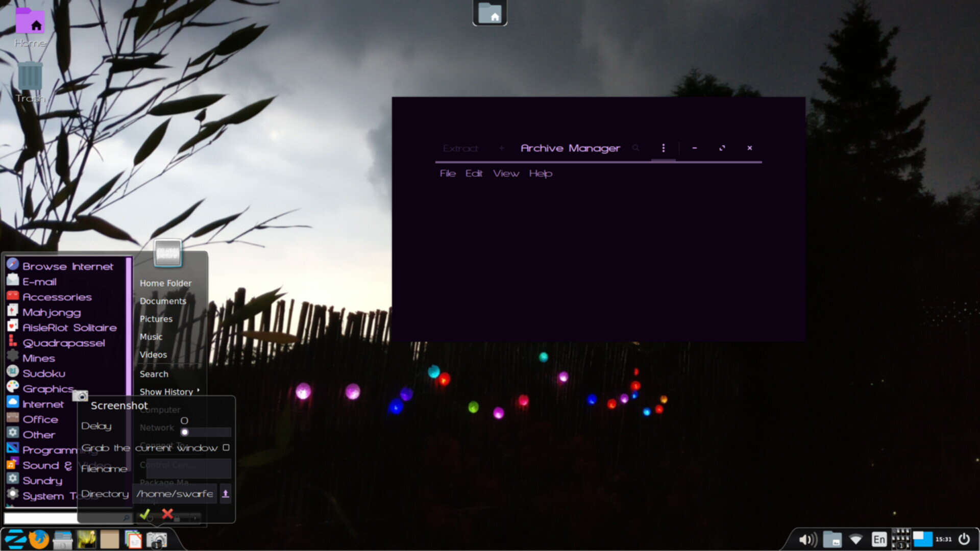Screen dimensions: 980x551
Task: Toggle Grab the current window checkbox
Action: (226, 447)
